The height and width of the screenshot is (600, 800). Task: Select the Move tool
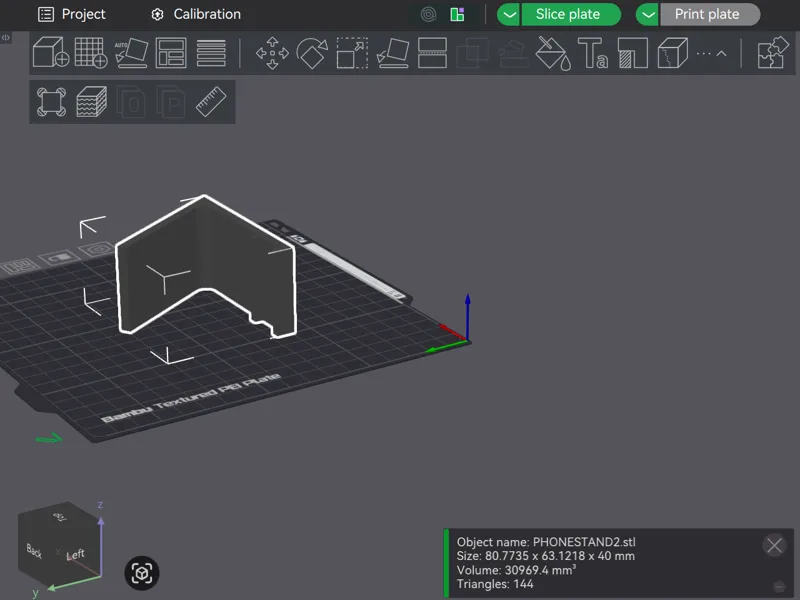tap(272, 53)
